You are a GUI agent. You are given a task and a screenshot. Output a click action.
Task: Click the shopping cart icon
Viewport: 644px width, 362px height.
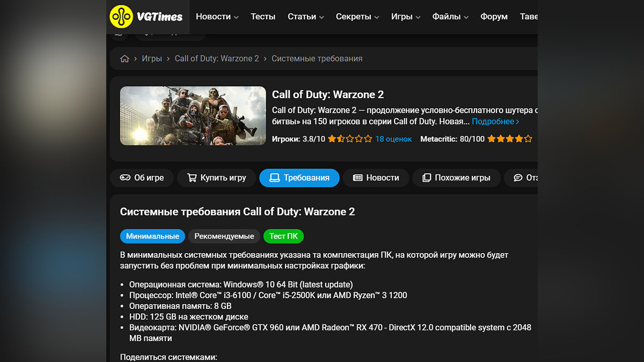click(x=192, y=178)
